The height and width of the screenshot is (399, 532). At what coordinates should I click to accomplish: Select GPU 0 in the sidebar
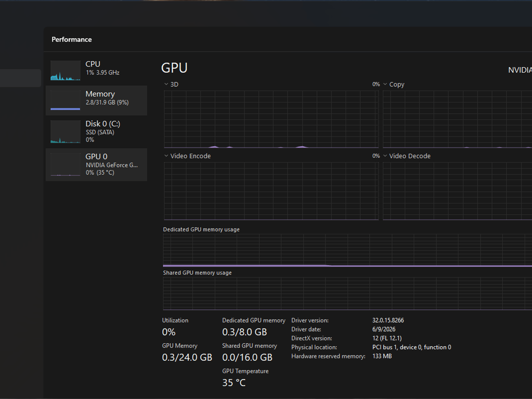[x=96, y=165]
